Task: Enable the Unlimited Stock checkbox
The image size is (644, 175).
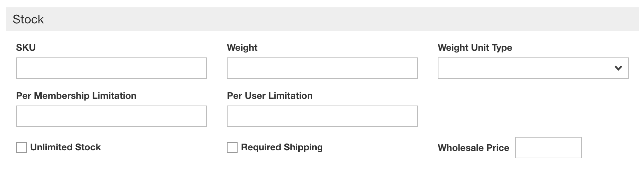Action: click(21, 148)
